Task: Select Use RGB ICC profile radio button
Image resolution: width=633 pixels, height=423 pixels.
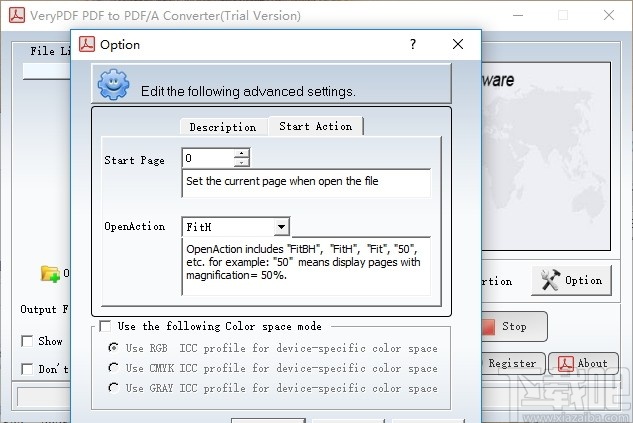Action: click(x=113, y=348)
